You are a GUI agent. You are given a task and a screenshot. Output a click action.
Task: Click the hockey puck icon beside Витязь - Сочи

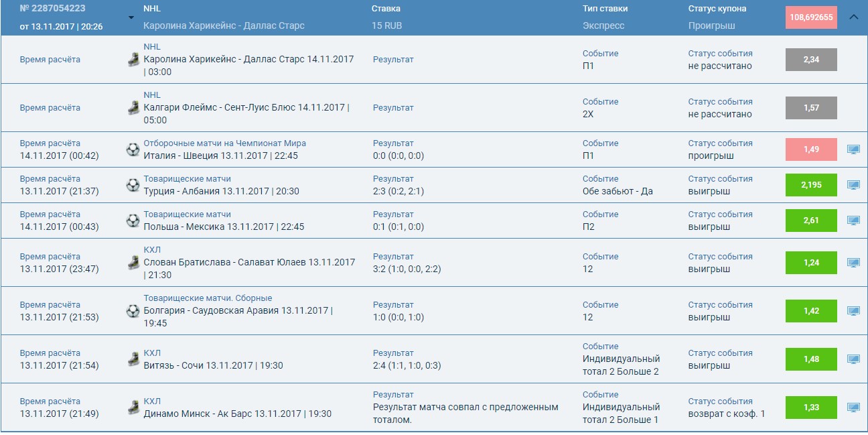tap(133, 359)
